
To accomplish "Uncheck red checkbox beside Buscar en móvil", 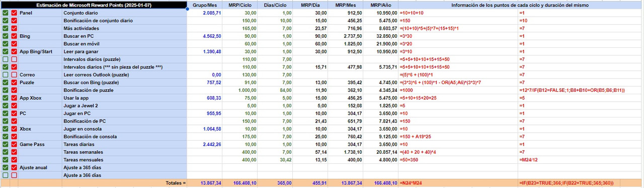I will click(x=14, y=44).
